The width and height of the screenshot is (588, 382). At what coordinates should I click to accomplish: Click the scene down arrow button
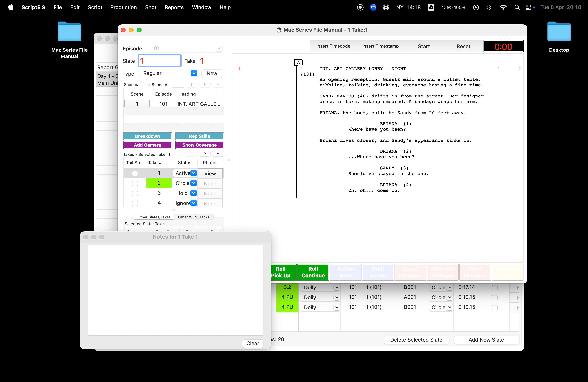coord(205,84)
